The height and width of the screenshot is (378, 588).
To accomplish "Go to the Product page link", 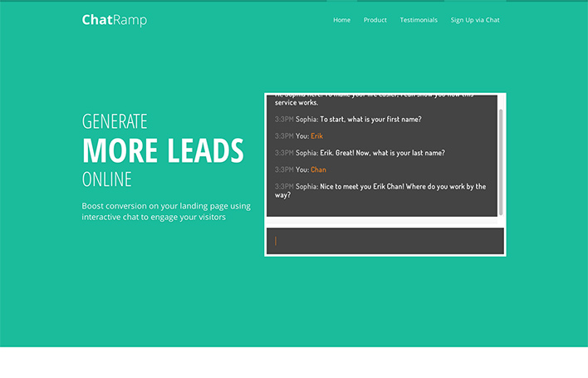I will [x=375, y=20].
